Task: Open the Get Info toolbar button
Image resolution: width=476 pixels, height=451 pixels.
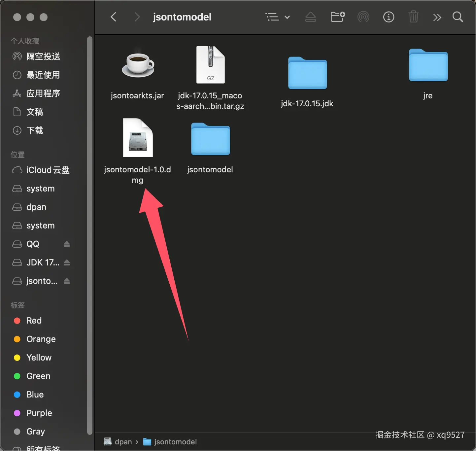Action: pos(389,17)
